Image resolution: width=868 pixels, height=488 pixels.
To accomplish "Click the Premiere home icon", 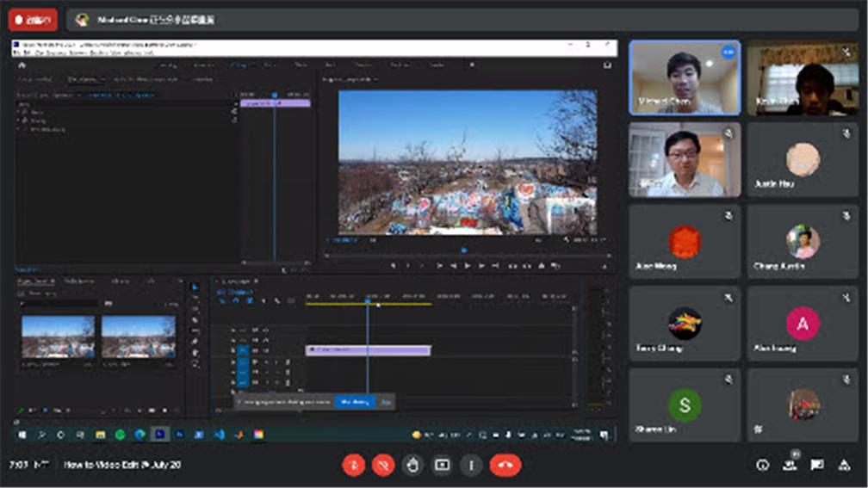I will (x=22, y=65).
